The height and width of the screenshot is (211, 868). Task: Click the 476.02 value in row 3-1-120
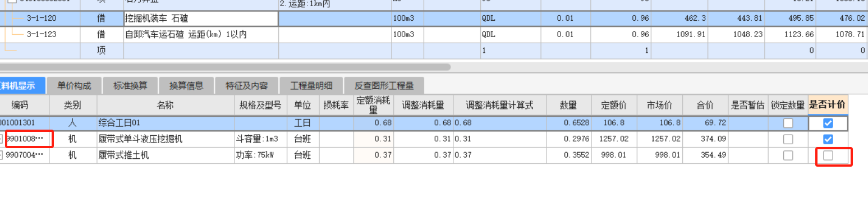point(842,19)
